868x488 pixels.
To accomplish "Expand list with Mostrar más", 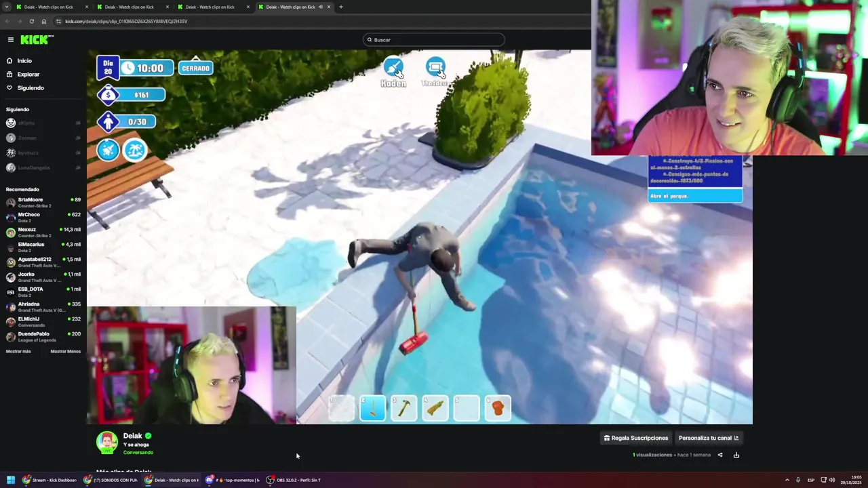I will point(18,351).
